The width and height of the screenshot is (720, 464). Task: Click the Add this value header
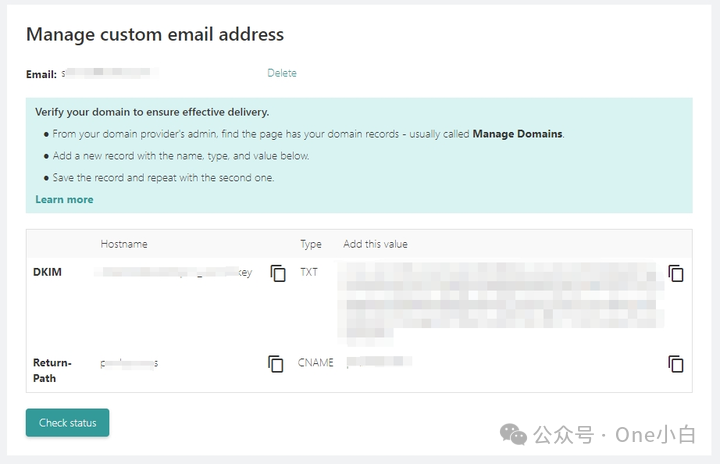click(375, 244)
